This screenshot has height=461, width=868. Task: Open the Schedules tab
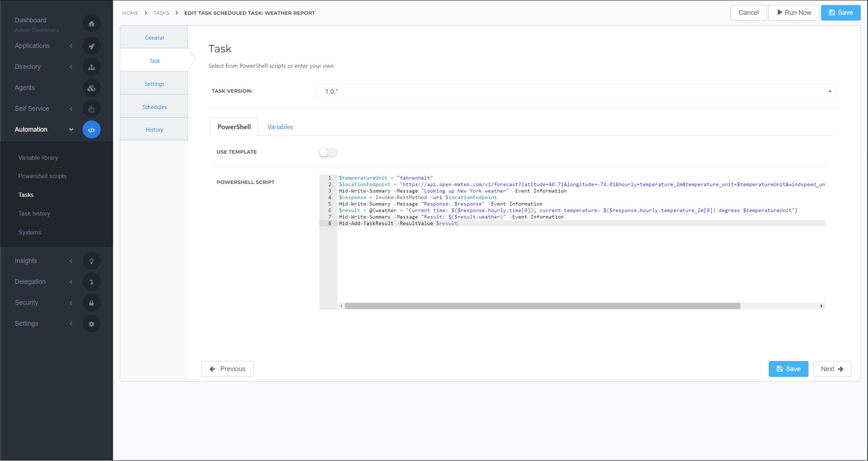(154, 107)
